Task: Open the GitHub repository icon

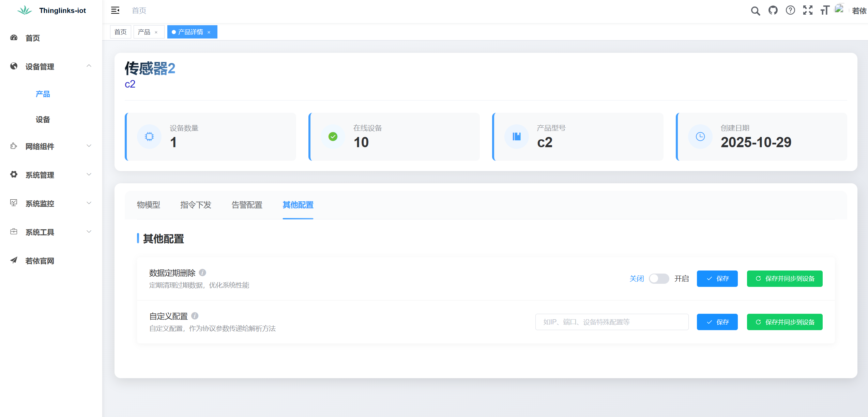Action: [x=773, y=11]
